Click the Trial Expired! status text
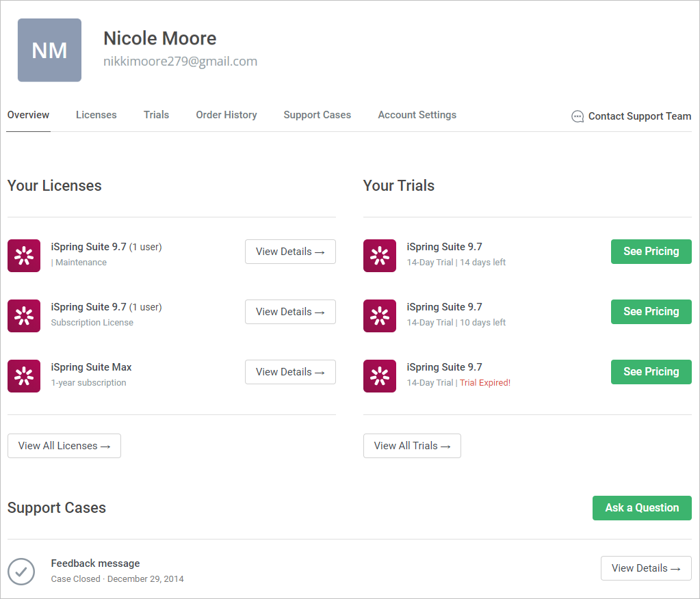 coord(485,383)
